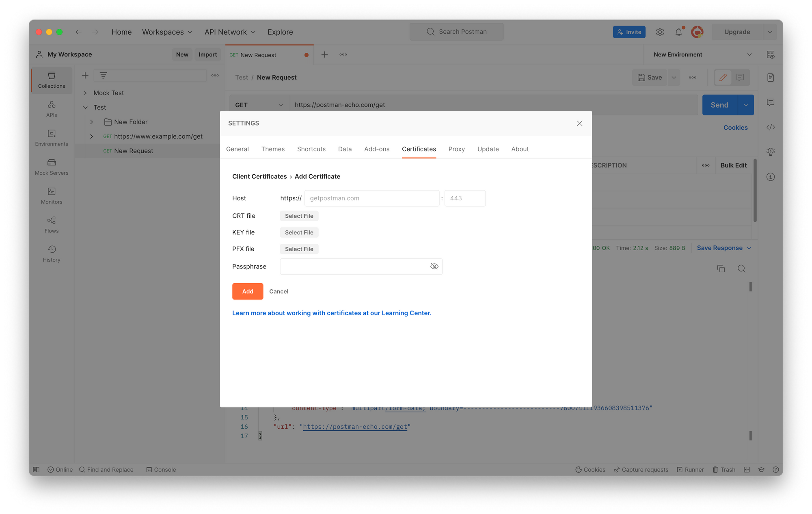The height and width of the screenshot is (514, 812).
Task: Switch to the Proxy settings tab
Action: coord(456,149)
